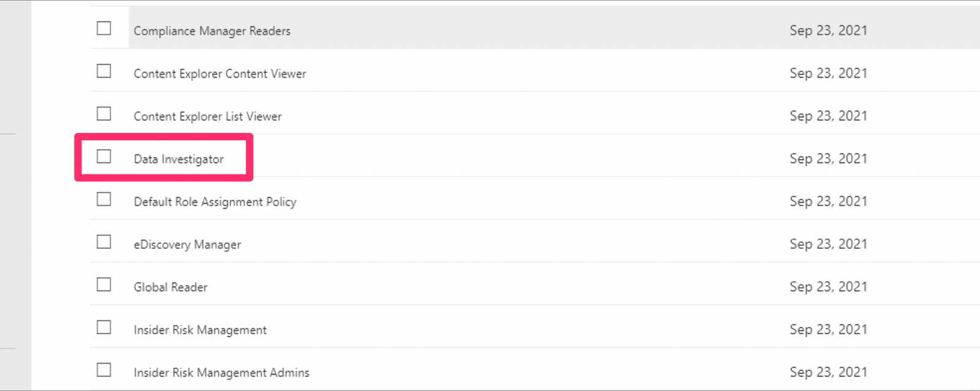Open the Content Explorer Content Viewer role
This screenshot has height=391, width=980.
220,74
